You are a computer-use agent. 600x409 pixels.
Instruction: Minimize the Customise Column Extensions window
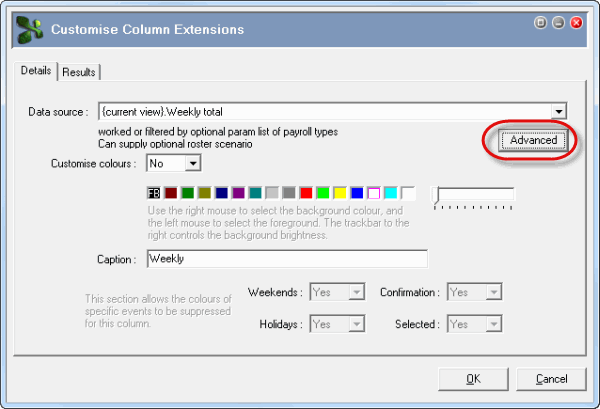point(558,23)
